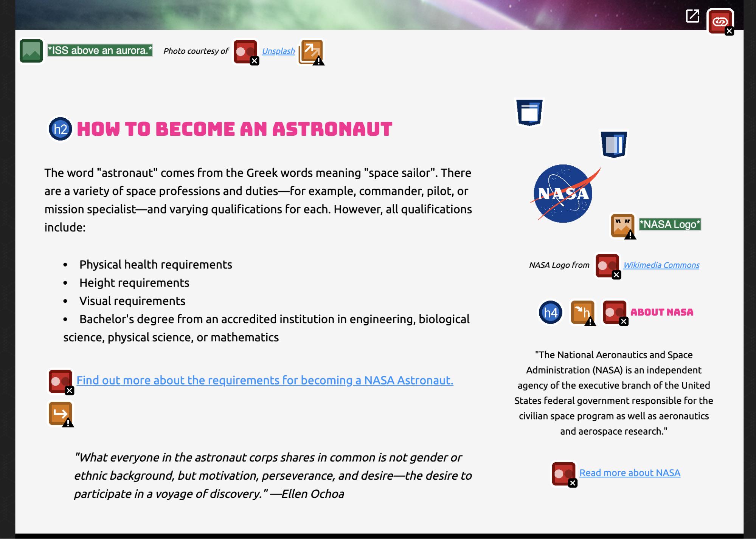
Task: Click the blue page-window landmark icon
Action: click(529, 112)
